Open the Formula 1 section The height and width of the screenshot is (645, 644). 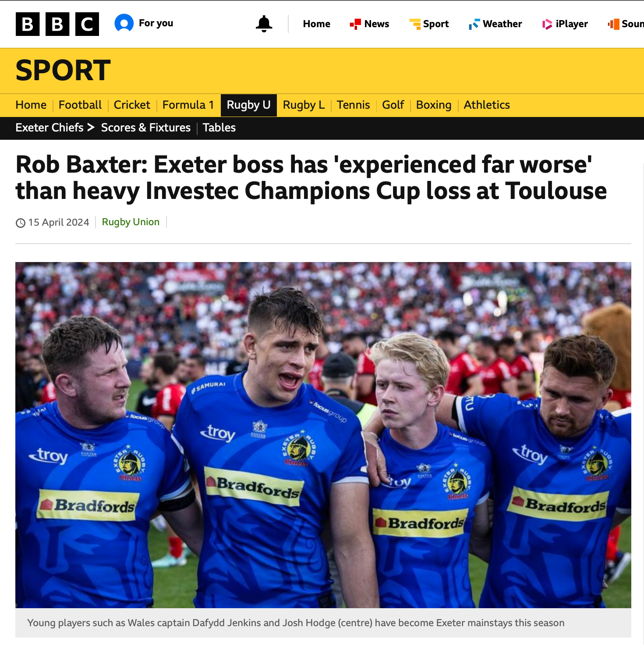188,105
